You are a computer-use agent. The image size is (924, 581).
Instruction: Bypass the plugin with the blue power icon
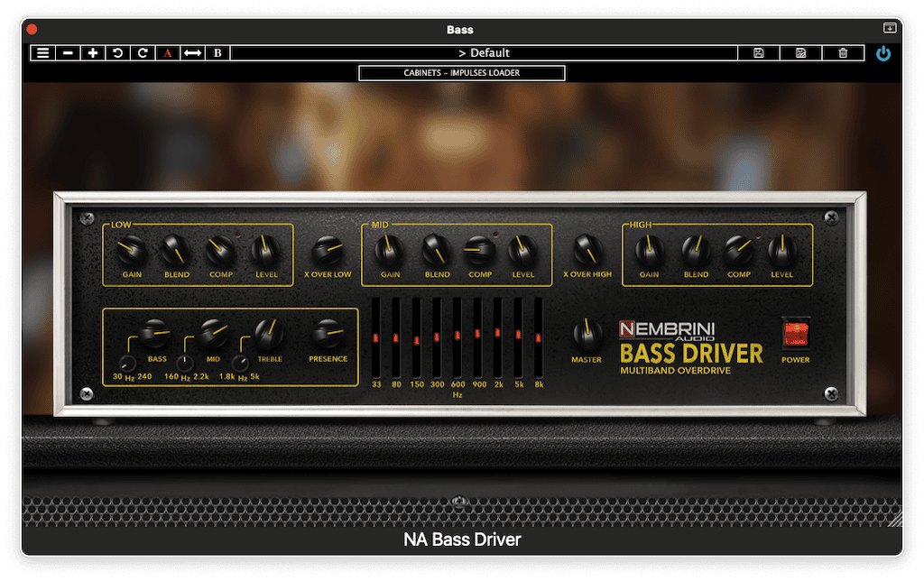pyautogui.click(x=882, y=53)
